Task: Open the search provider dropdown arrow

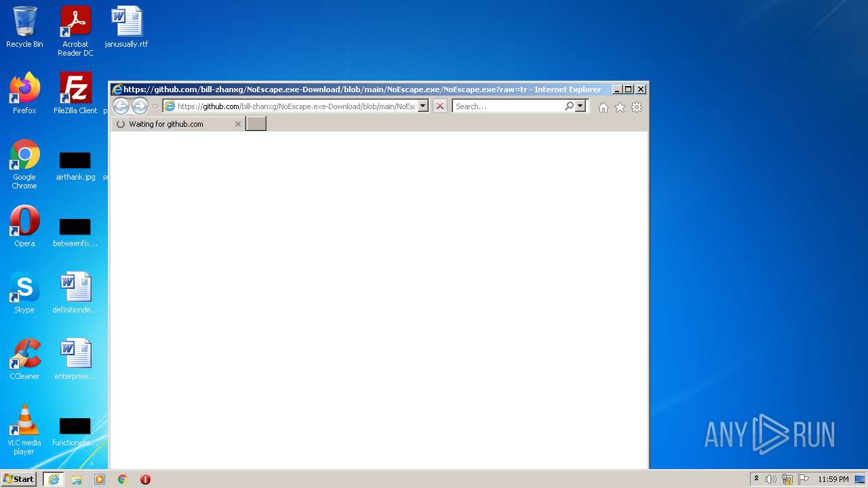Action: coord(580,106)
